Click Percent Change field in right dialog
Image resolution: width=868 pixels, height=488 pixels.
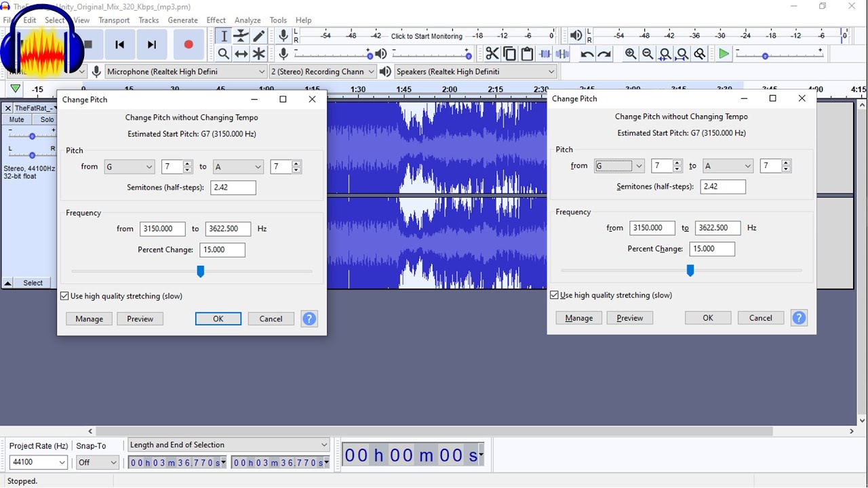[712, 249]
